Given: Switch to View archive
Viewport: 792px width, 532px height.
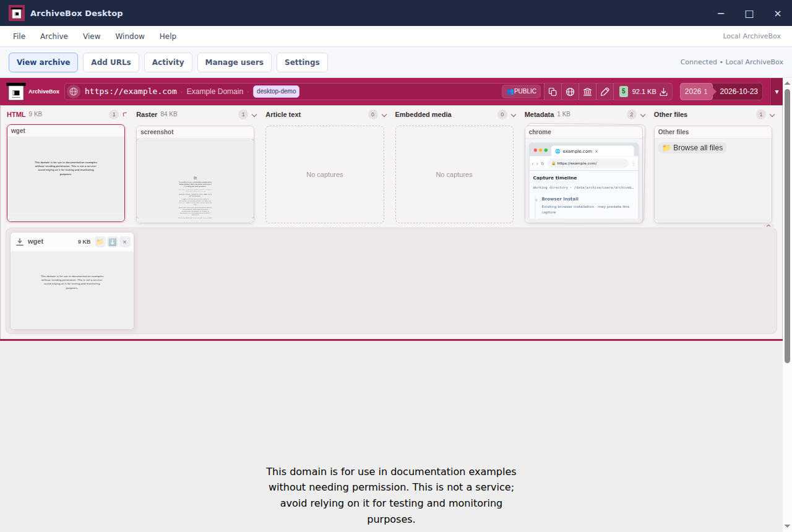Looking at the screenshot, I should coord(43,62).
